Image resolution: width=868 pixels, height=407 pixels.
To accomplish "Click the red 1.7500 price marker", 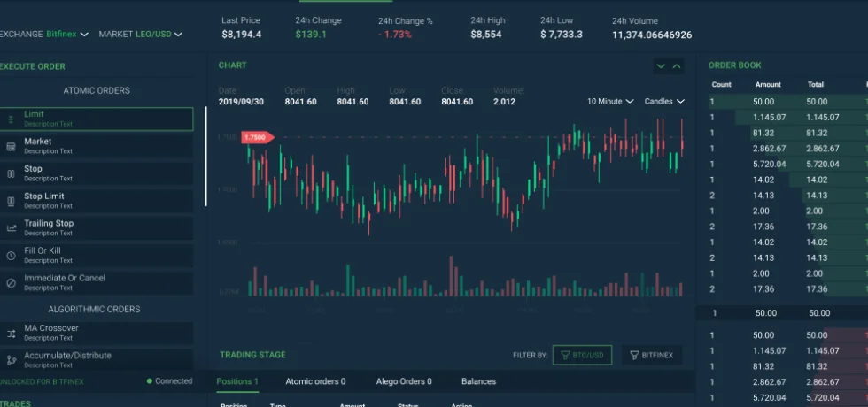I will point(258,137).
